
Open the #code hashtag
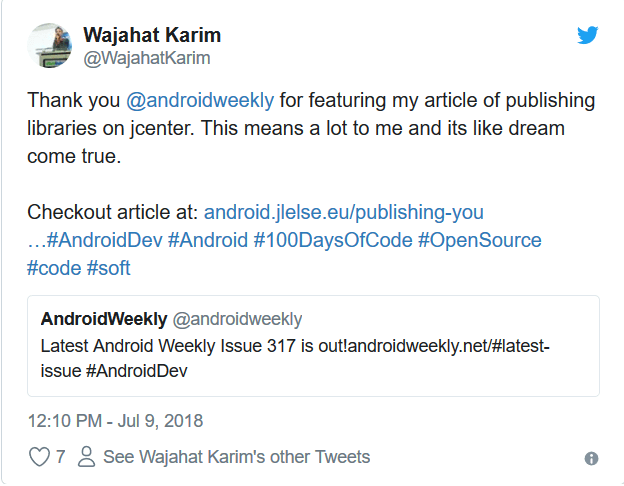click(x=54, y=268)
